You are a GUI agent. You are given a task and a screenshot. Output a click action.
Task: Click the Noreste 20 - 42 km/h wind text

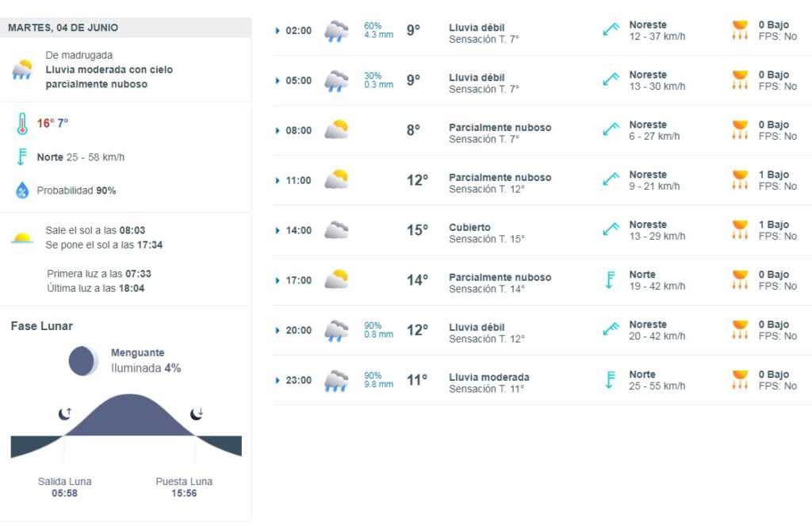(x=657, y=330)
